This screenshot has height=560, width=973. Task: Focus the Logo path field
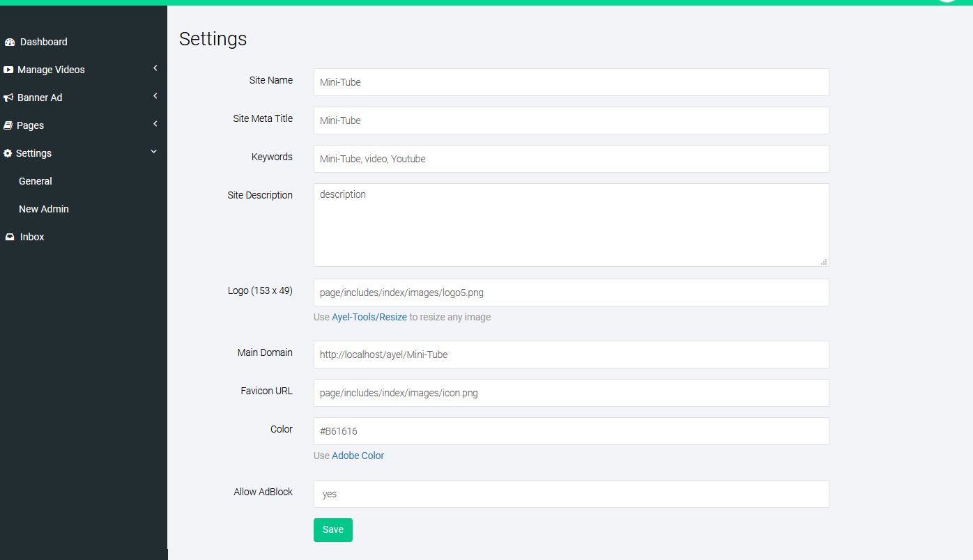tap(572, 293)
